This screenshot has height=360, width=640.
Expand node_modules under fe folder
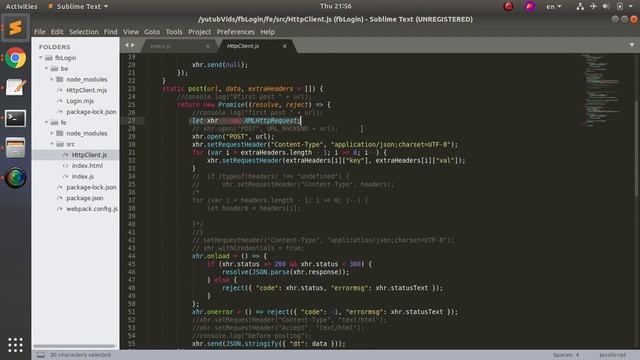point(52,133)
